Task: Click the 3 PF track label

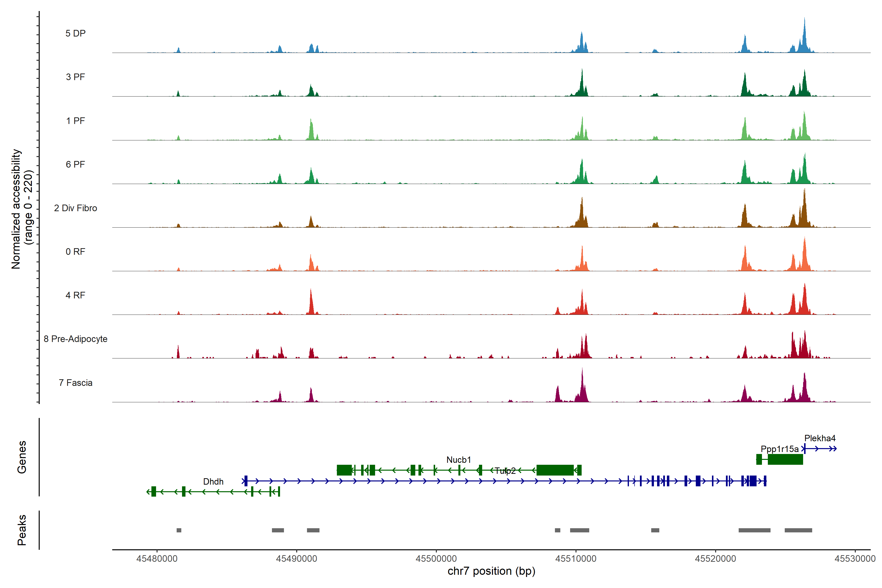Action: (x=75, y=77)
